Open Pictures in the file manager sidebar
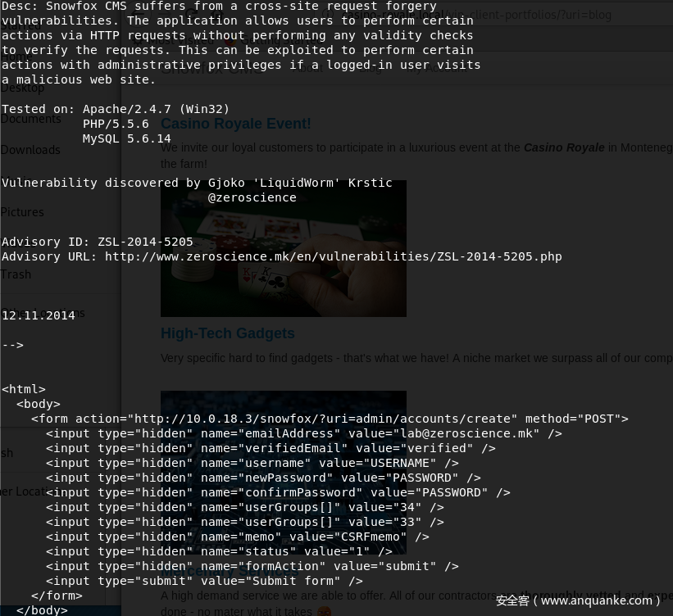The width and height of the screenshot is (673, 616). click(x=22, y=212)
